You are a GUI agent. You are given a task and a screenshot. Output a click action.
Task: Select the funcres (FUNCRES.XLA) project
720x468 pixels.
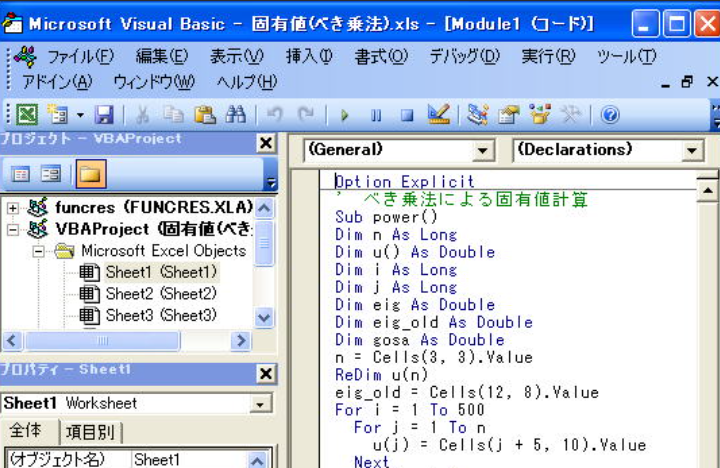click(x=154, y=208)
